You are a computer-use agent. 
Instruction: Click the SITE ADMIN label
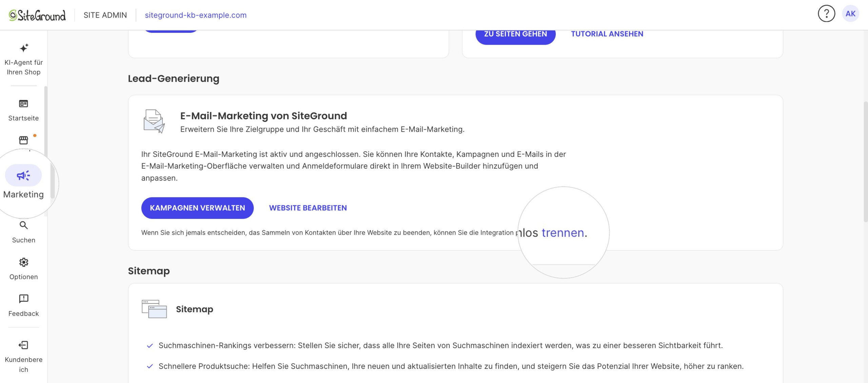point(105,15)
